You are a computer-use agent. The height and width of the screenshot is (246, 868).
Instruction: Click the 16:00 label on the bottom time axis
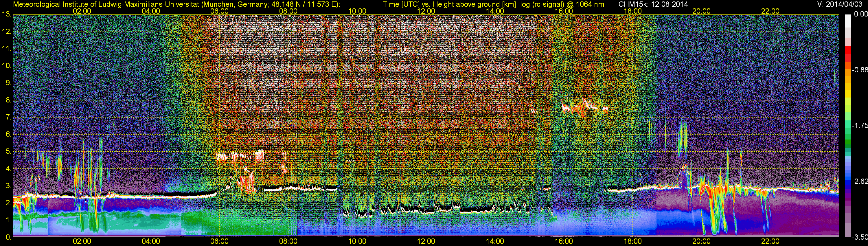(564, 241)
